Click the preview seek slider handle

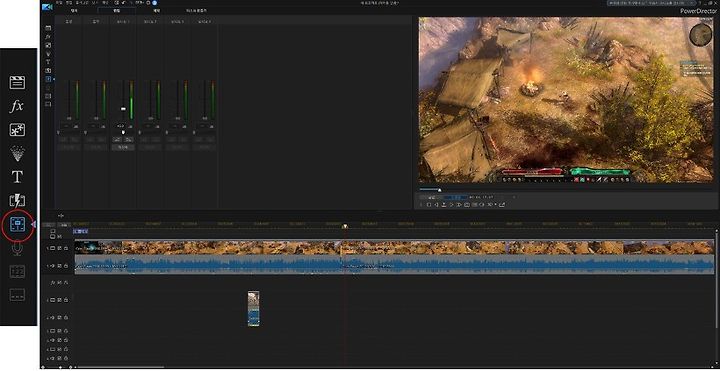pyautogui.click(x=439, y=190)
